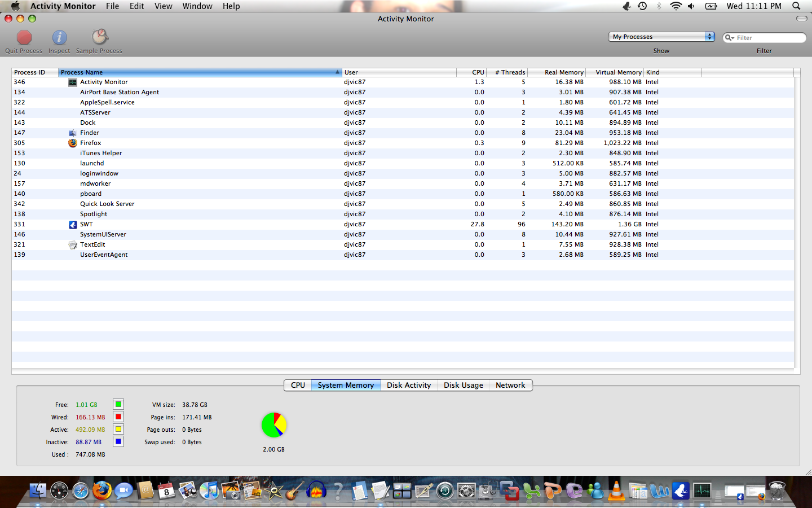812x508 pixels.
Task: Click the Process Name column sort arrow
Action: [337, 72]
